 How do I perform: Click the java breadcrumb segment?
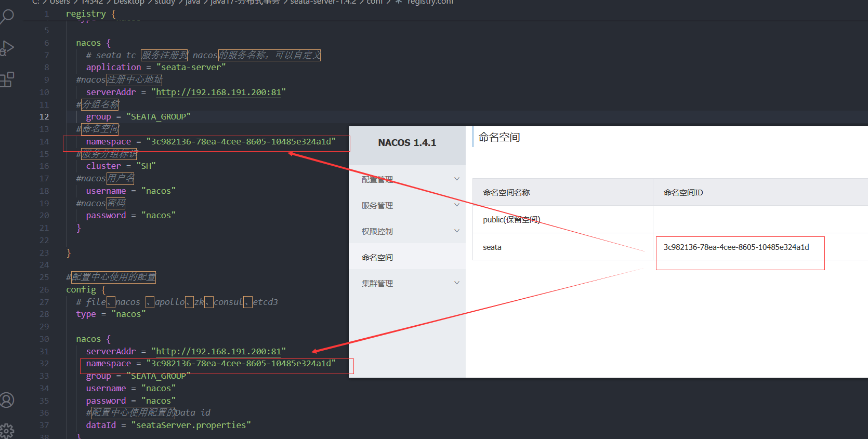click(x=192, y=2)
